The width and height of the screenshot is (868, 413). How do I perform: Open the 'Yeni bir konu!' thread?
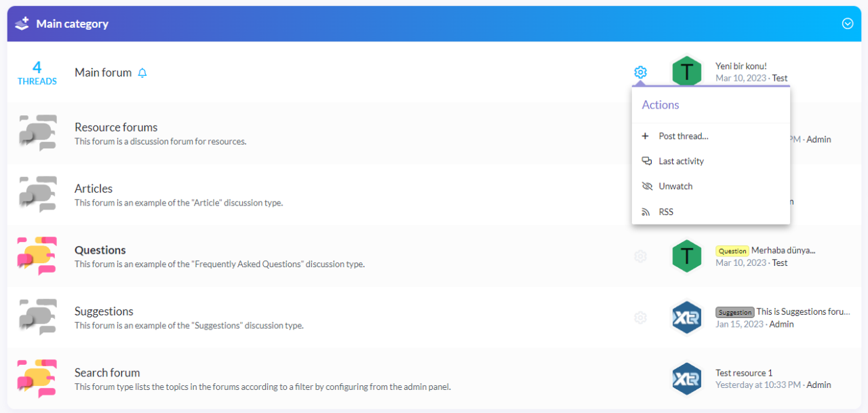(741, 66)
